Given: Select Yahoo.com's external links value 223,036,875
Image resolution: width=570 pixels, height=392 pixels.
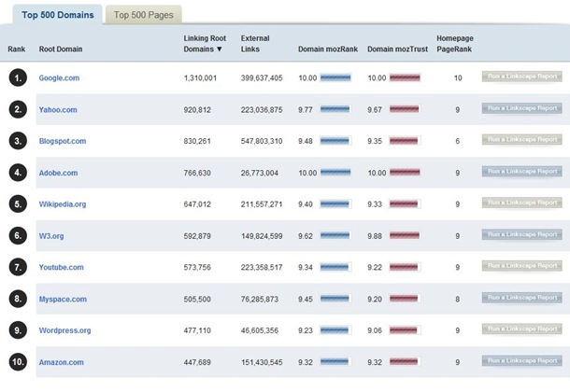Looking at the screenshot, I should [x=262, y=110].
